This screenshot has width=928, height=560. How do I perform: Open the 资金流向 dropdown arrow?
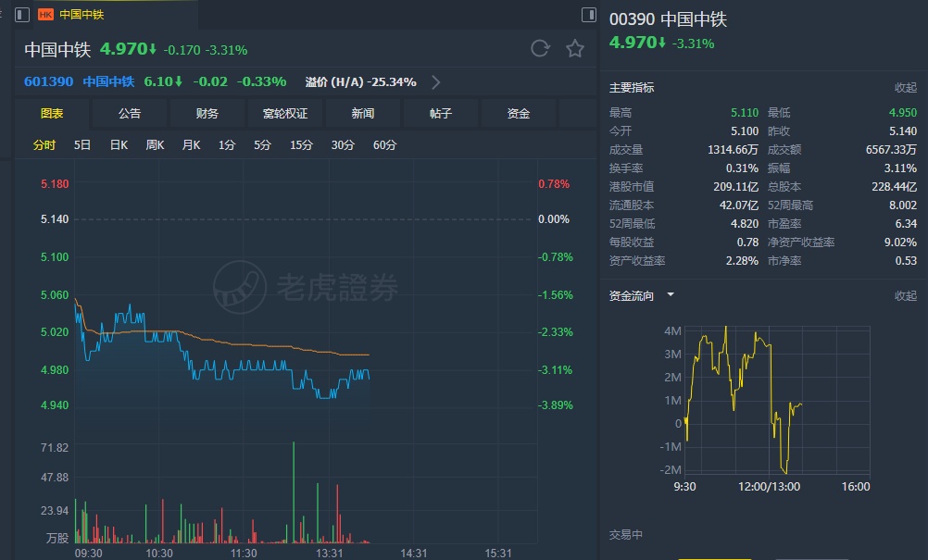tap(671, 294)
